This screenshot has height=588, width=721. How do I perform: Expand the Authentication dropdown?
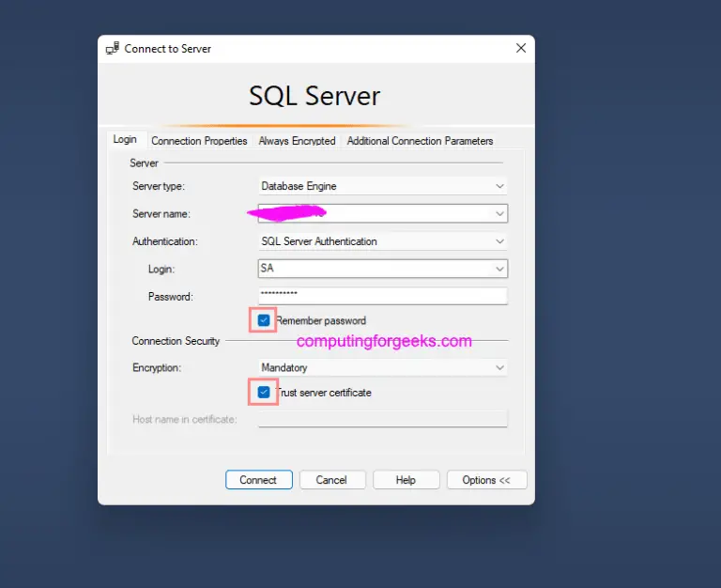coord(499,241)
